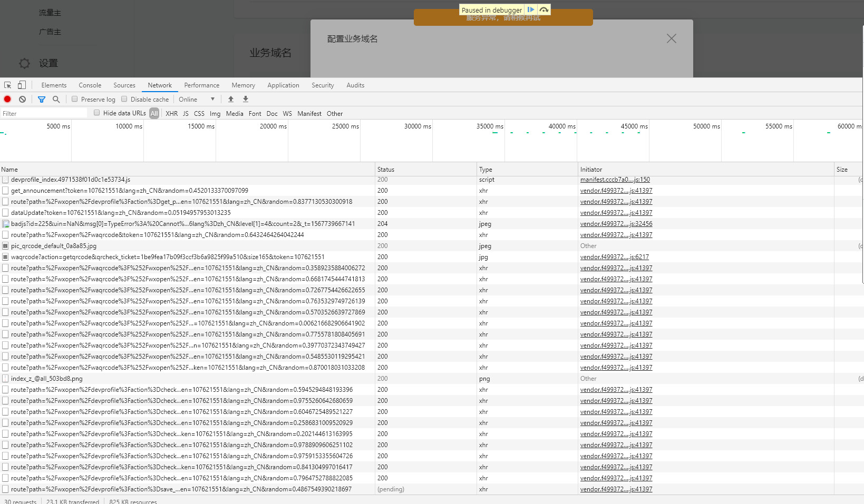Click the 35000 ms timeline marker
Image resolution: width=864 pixels, height=504 pixels.
(x=490, y=126)
